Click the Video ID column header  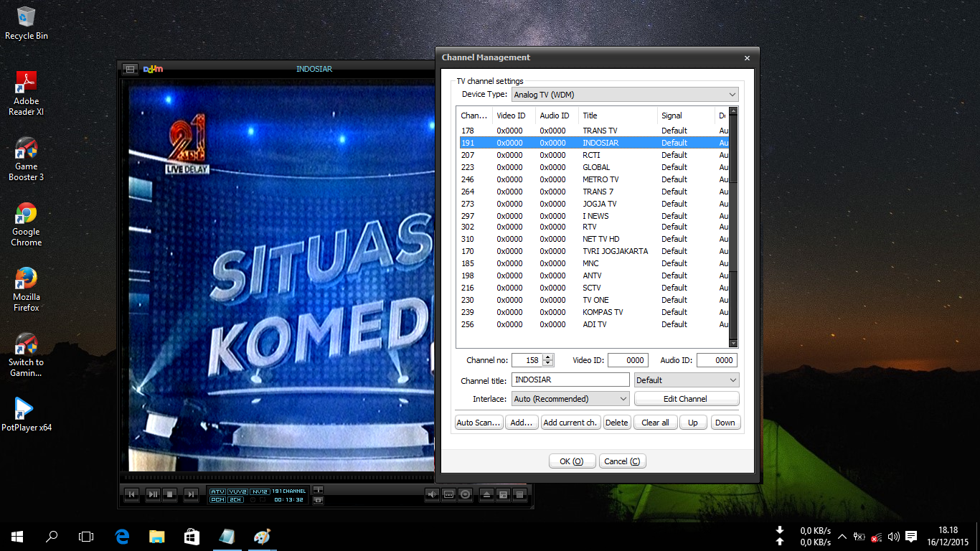(514, 116)
